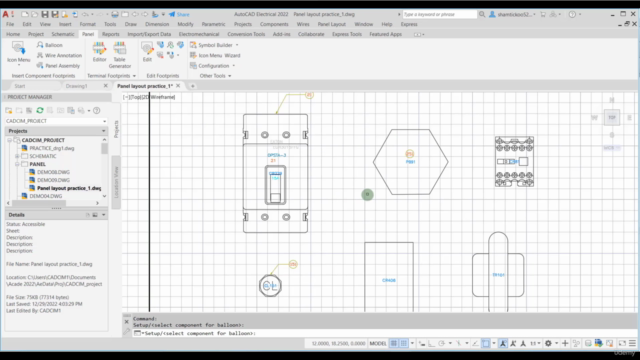Launch the Panel Assembly tool

[58, 66]
